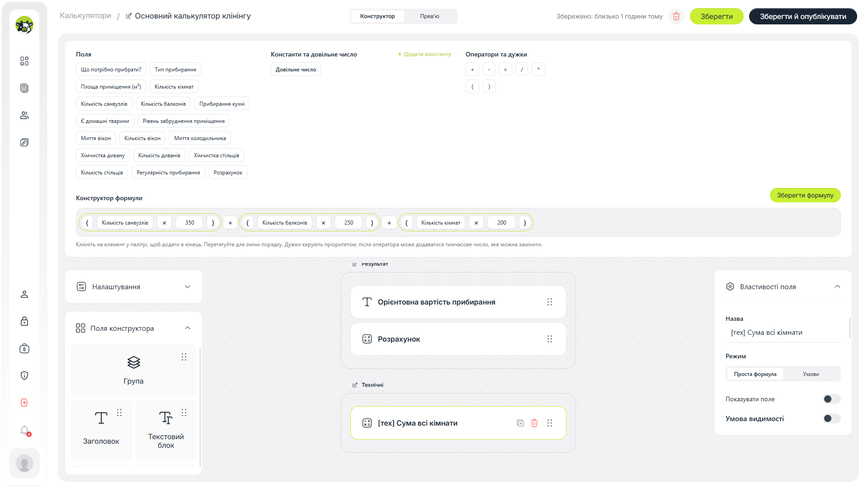Click the Група layers icon
Screen dimensions: 868x488
134,362
